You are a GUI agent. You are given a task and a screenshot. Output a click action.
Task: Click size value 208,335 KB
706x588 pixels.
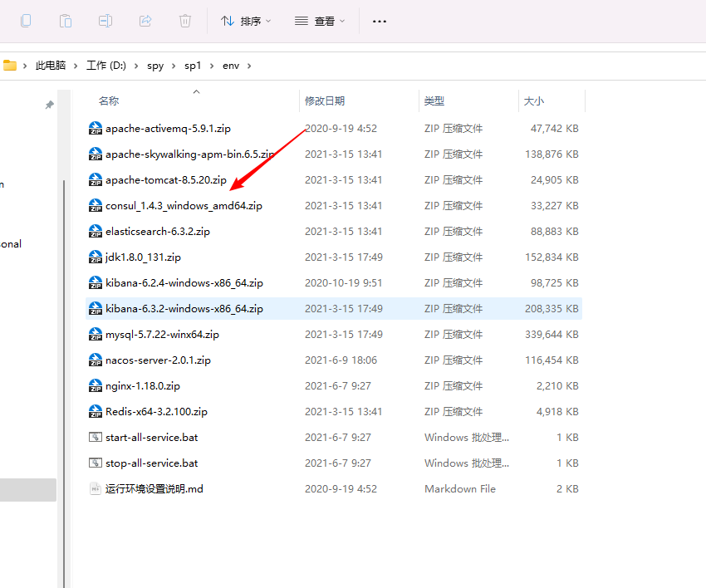552,309
